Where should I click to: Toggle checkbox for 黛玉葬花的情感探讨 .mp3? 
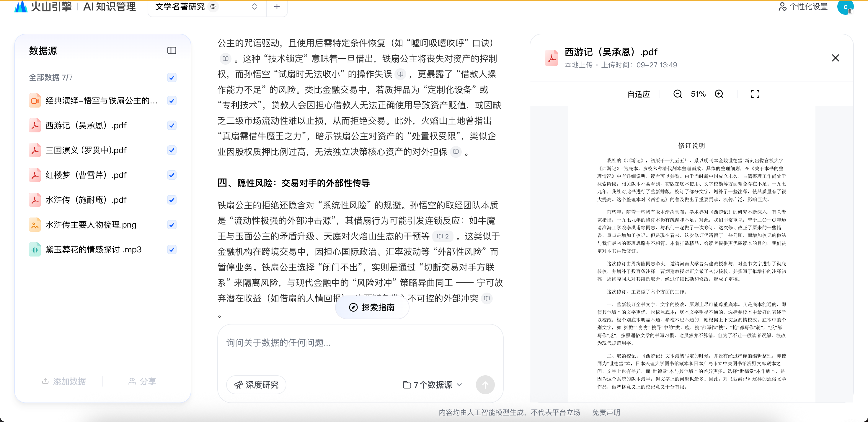click(172, 250)
